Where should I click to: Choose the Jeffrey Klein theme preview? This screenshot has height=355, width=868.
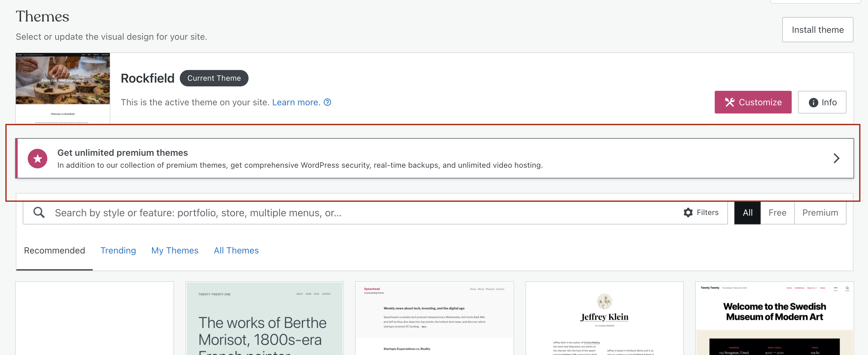(604, 318)
